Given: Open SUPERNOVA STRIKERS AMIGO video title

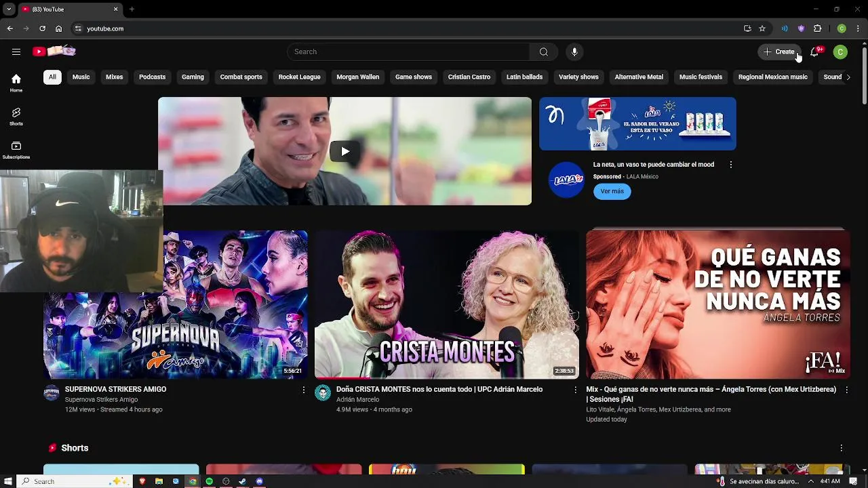Looking at the screenshot, I should [115, 390].
